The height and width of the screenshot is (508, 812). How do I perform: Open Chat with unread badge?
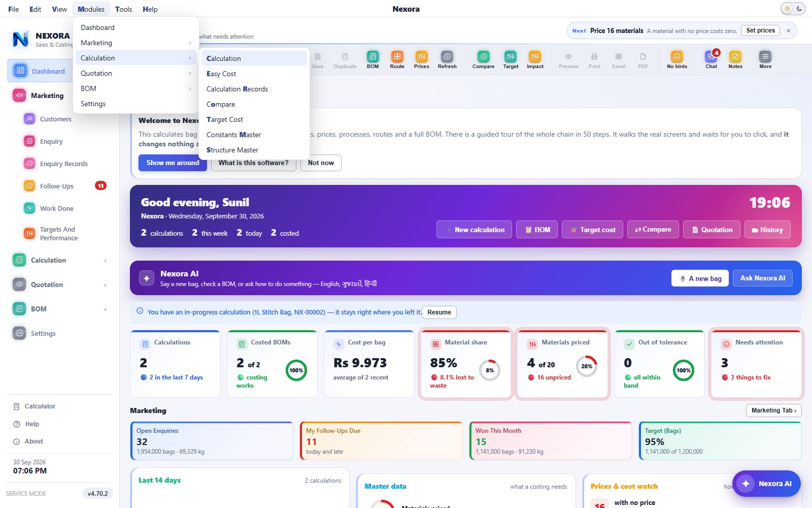click(712, 59)
